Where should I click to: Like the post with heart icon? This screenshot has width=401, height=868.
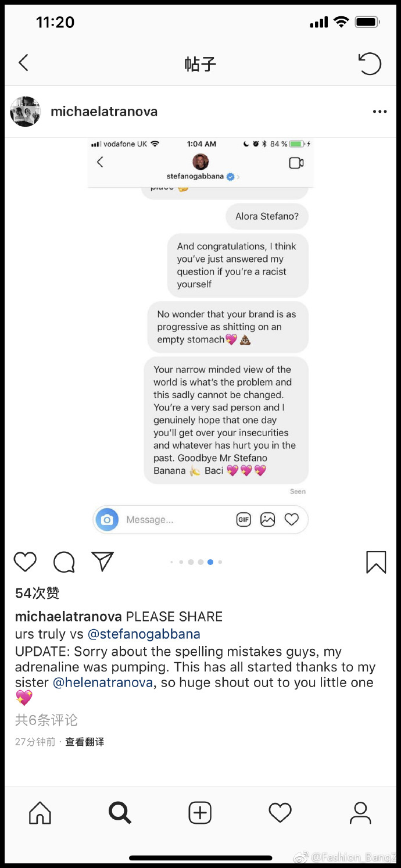coord(25,562)
